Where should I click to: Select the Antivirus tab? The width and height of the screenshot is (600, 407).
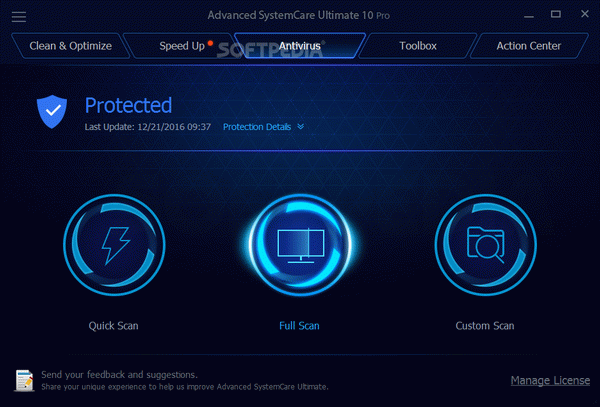(x=300, y=46)
